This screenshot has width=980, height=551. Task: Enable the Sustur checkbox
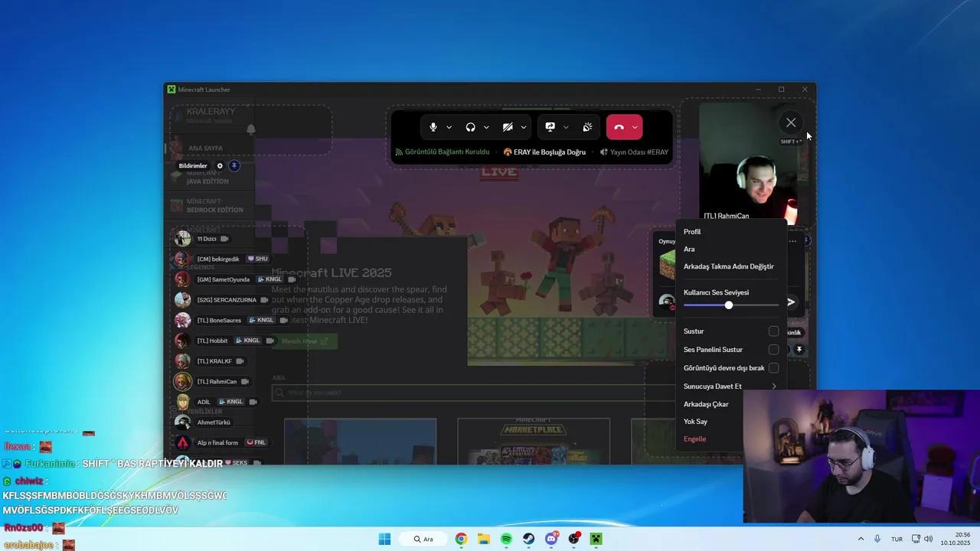click(773, 331)
